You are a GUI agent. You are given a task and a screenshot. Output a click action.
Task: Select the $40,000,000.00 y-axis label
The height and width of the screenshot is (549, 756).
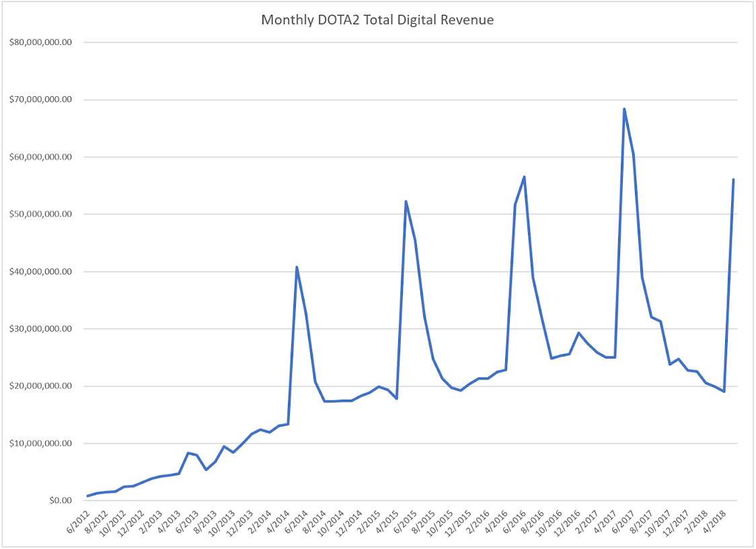pyautogui.click(x=40, y=272)
